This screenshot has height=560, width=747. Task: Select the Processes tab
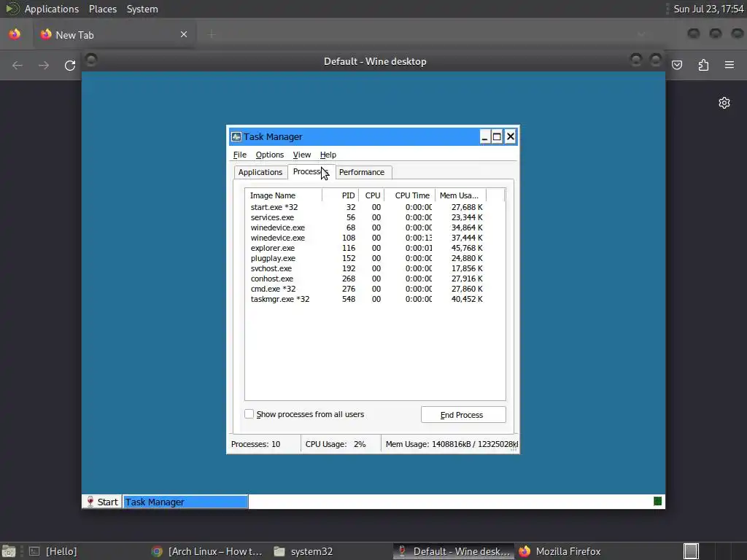click(x=311, y=171)
